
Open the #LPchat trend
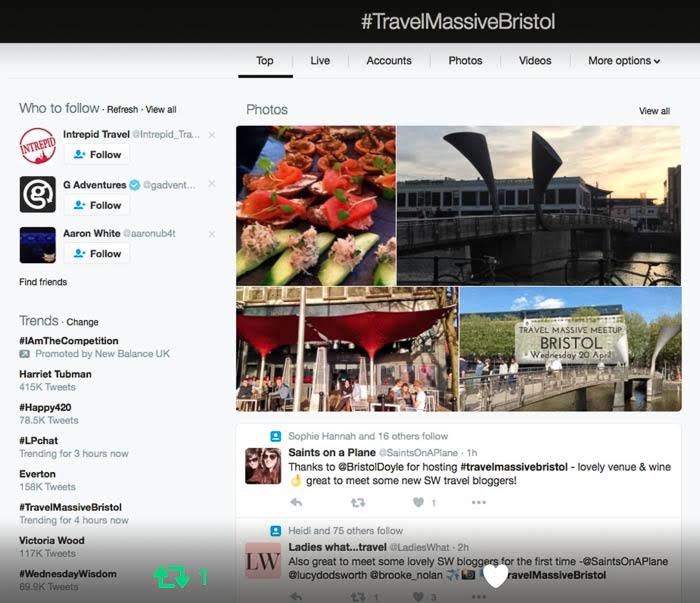38,441
